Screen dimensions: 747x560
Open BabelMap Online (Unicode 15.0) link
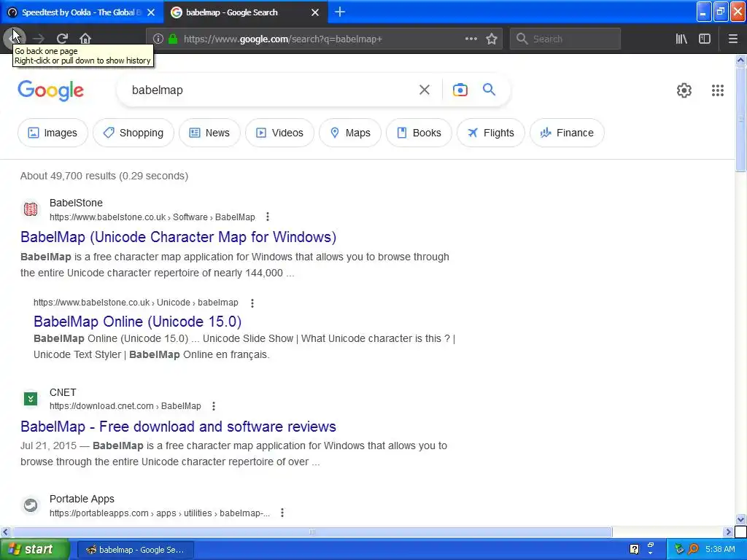[137, 322]
